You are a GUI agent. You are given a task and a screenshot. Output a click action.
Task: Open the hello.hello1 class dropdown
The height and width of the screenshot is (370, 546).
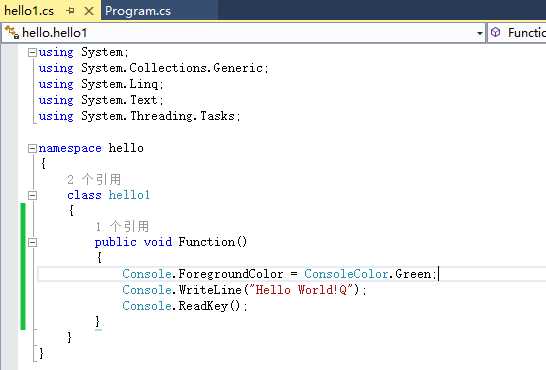pos(479,33)
